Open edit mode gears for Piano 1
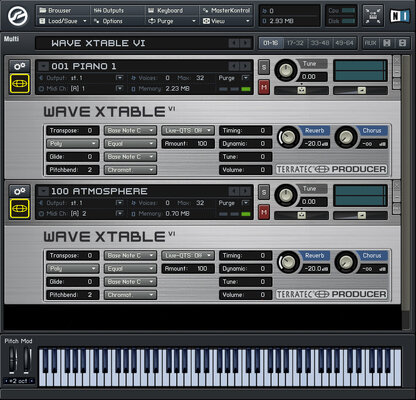Viewport: 416px width, 400px height. pos(20,66)
